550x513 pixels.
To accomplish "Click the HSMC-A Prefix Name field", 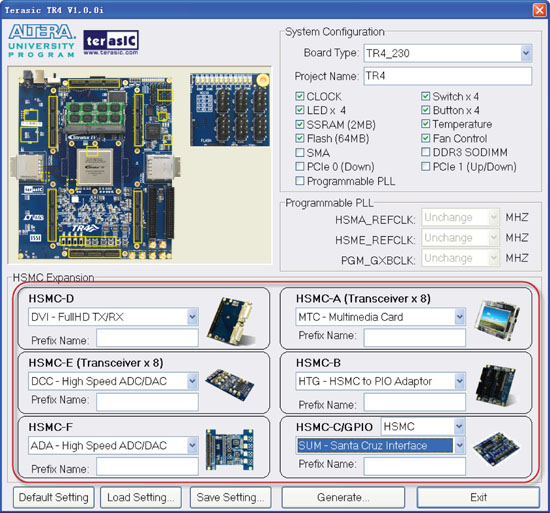I will click(x=415, y=338).
